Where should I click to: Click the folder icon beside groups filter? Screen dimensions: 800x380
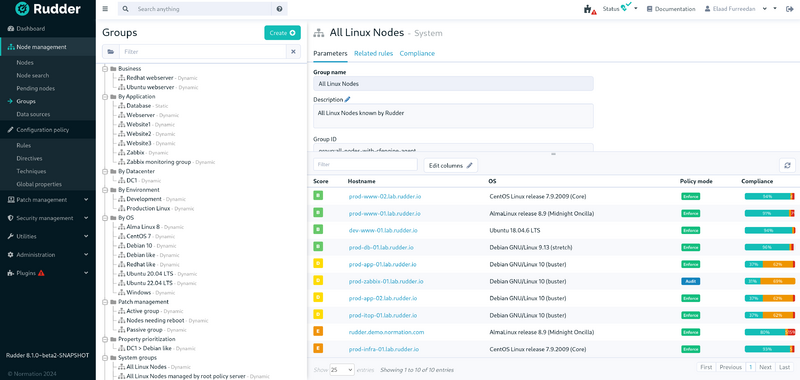111,52
